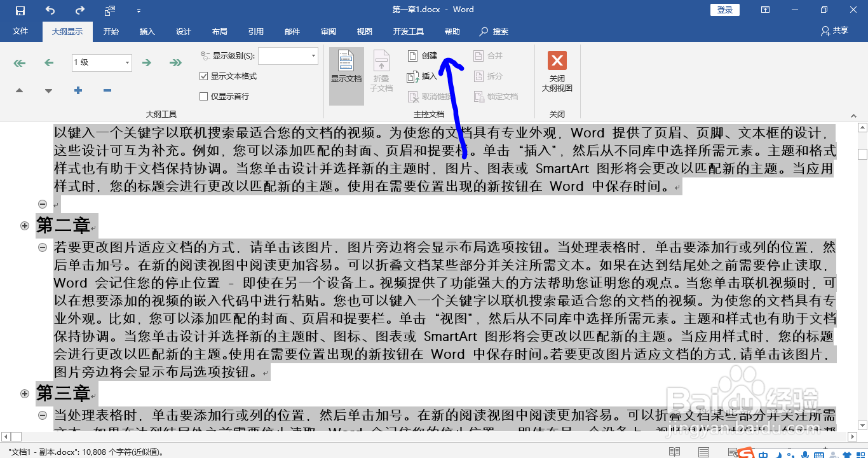Screen dimensions: 868x458
Task: Undo the last action
Action: (50, 10)
